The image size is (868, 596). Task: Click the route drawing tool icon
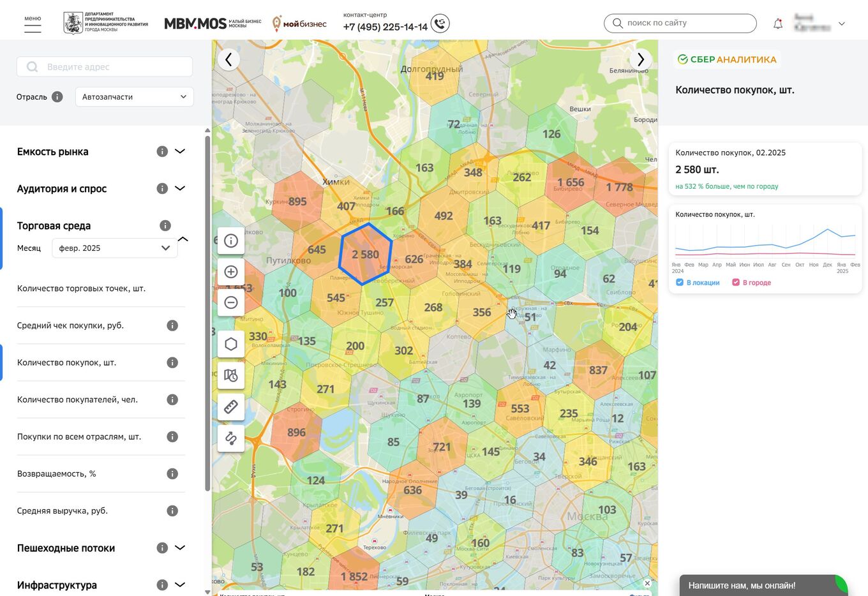[x=231, y=438]
